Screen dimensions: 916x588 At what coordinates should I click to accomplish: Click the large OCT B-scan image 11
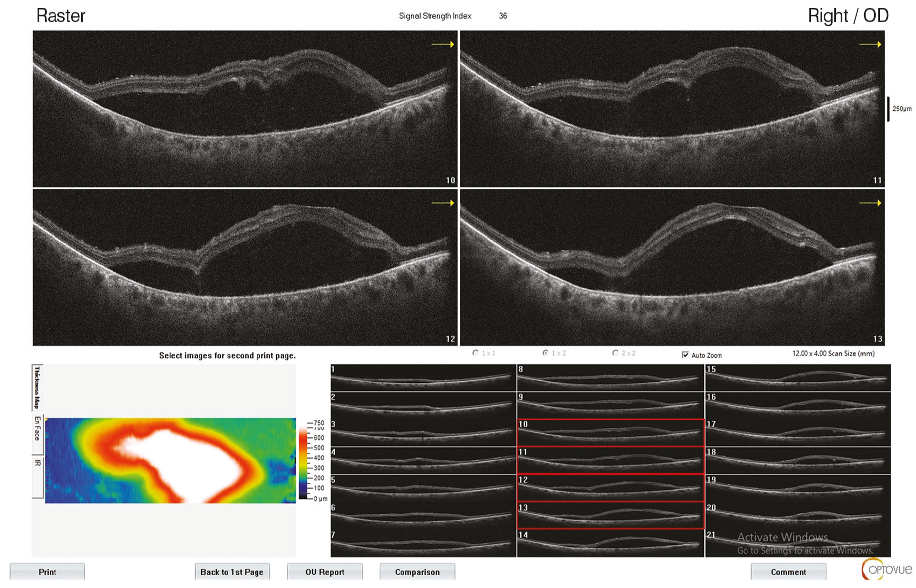pos(672,109)
